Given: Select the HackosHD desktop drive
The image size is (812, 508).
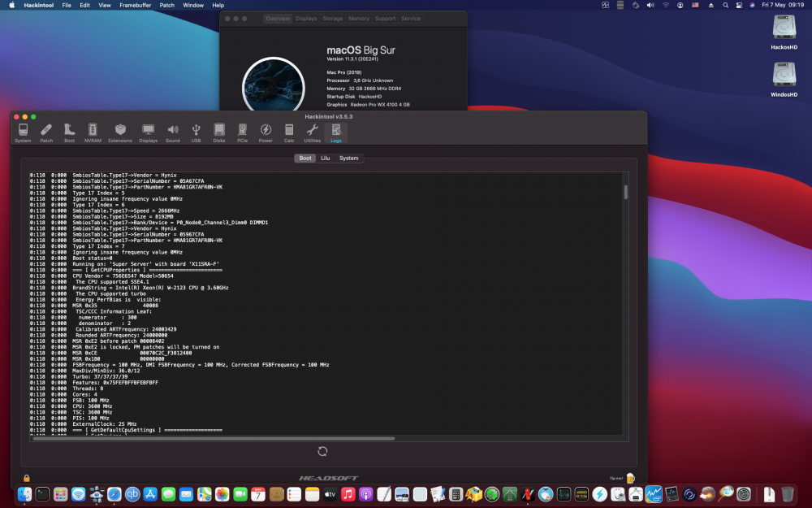Looking at the screenshot, I should tap(784, 33).
